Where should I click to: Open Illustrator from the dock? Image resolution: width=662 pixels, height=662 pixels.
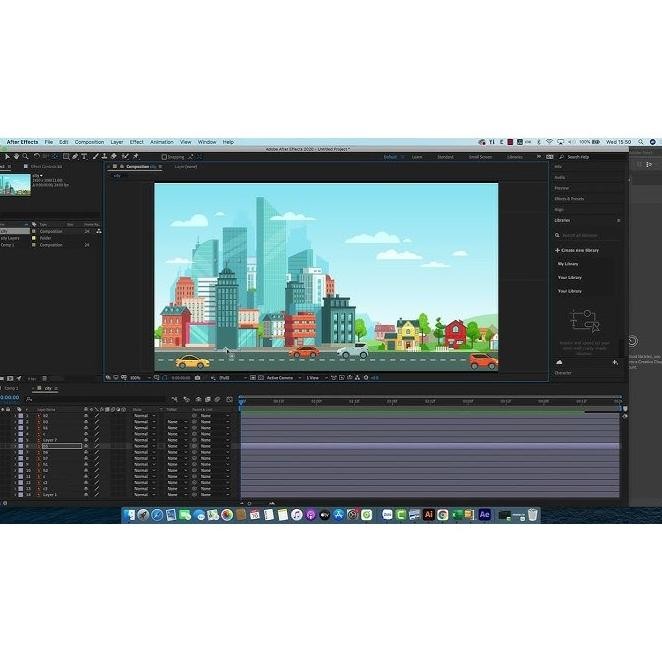429,514
